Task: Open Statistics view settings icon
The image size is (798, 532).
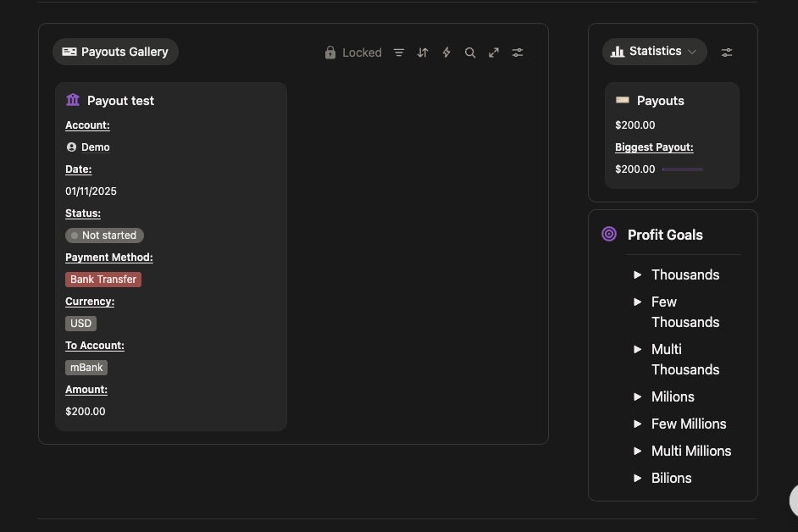Action: click(x=727, y=53)
